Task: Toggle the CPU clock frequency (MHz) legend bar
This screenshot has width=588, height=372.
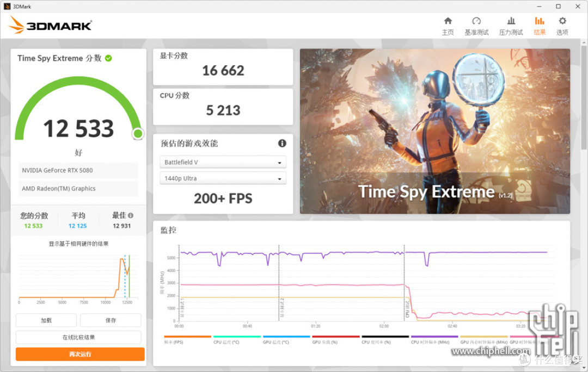Action: click(x=434, y=337)
